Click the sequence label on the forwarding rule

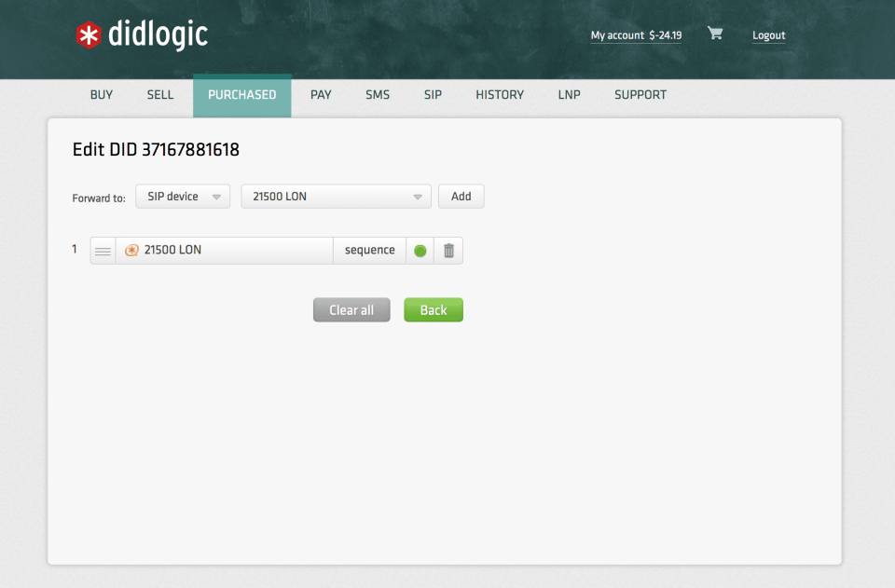pos(369,250)
